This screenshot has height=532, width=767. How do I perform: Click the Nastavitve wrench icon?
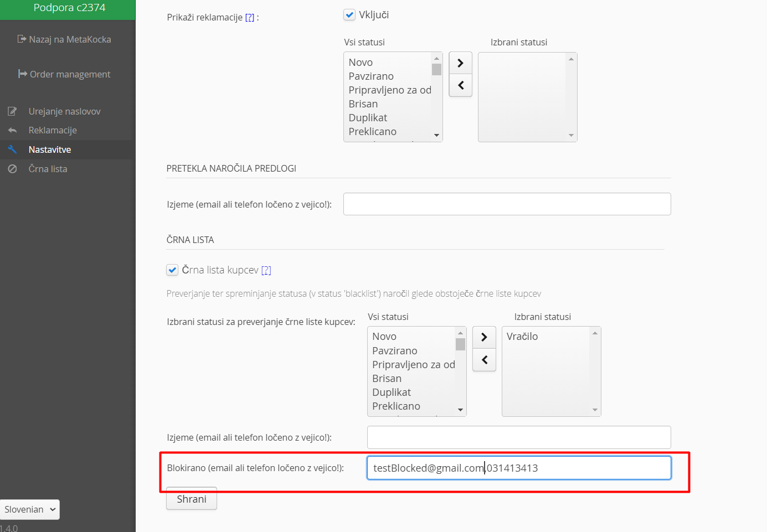click(12, 149)
